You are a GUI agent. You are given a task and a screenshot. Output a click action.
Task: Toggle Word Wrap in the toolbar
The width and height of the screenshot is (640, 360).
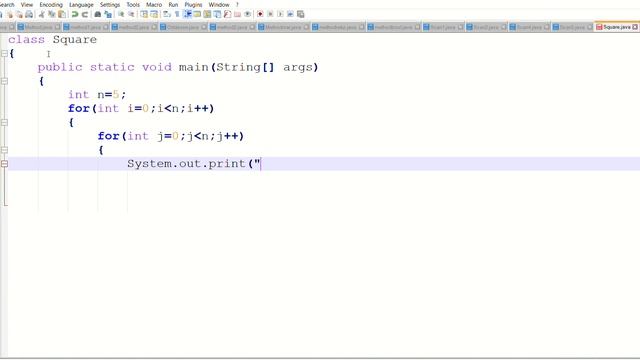167,14
